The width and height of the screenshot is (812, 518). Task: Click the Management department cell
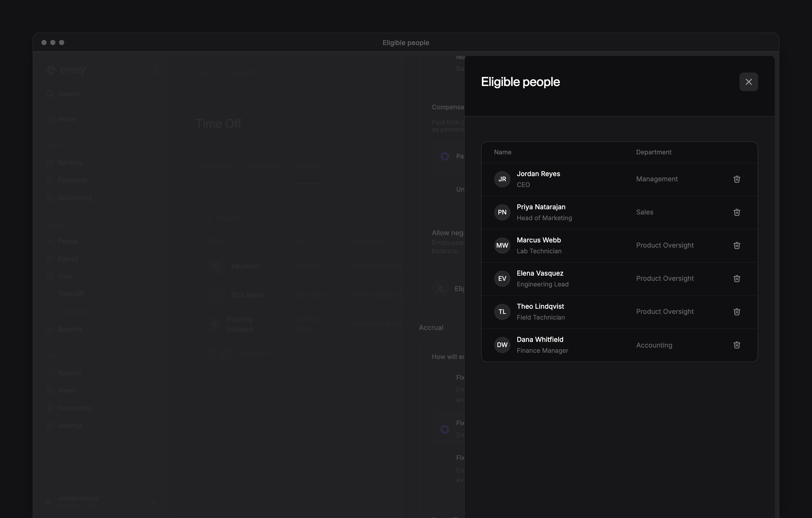pos(657,179)
